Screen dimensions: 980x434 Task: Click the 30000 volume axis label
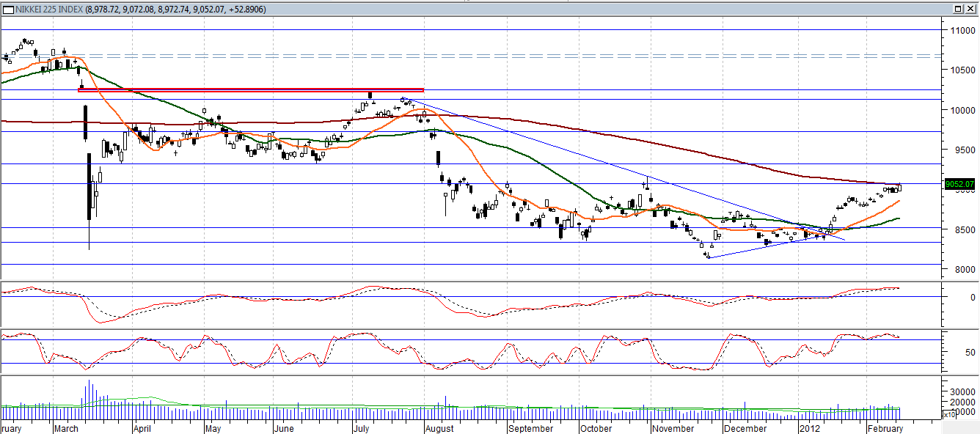962,392
